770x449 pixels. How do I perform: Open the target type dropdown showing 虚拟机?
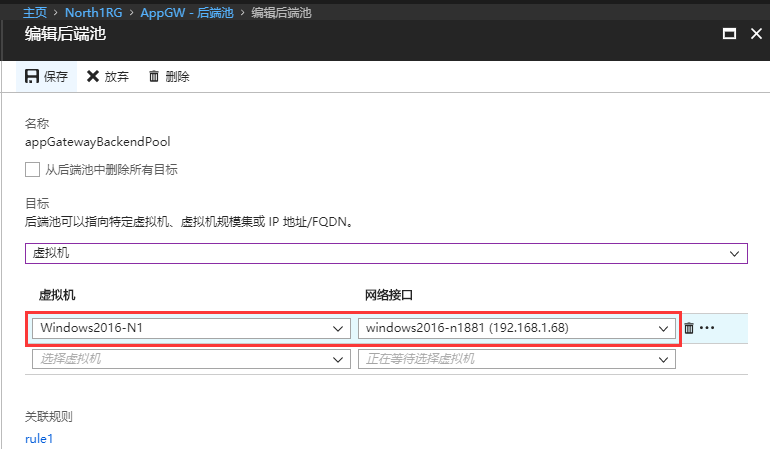tap(386, 254)
